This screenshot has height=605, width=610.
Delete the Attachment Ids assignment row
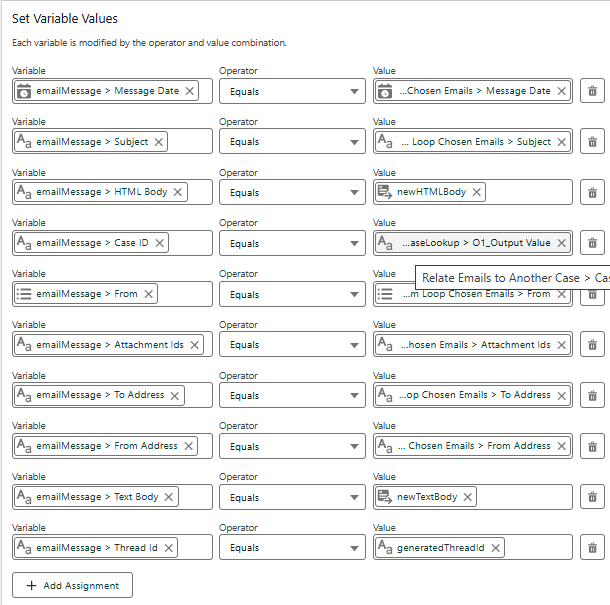click(592, 345)
